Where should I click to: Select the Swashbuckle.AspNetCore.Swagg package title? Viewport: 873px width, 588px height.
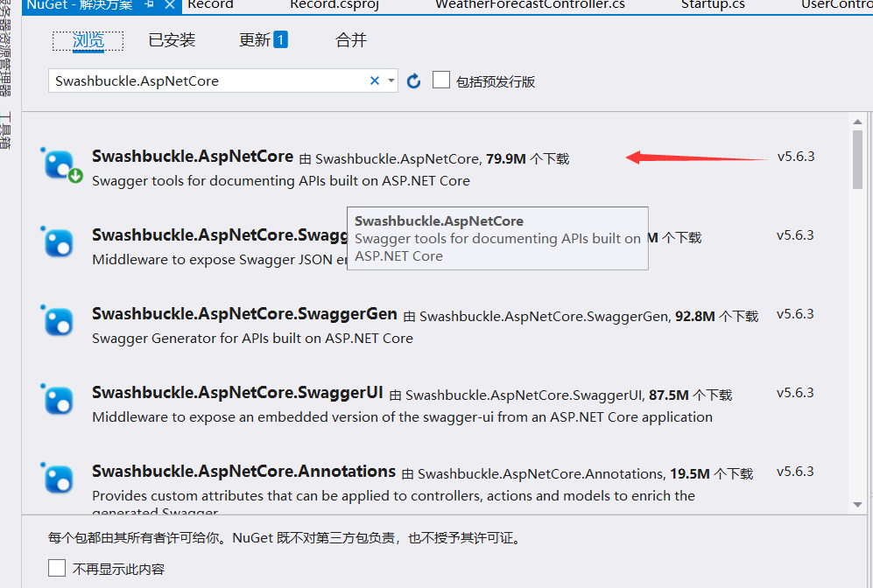point(220,235)
